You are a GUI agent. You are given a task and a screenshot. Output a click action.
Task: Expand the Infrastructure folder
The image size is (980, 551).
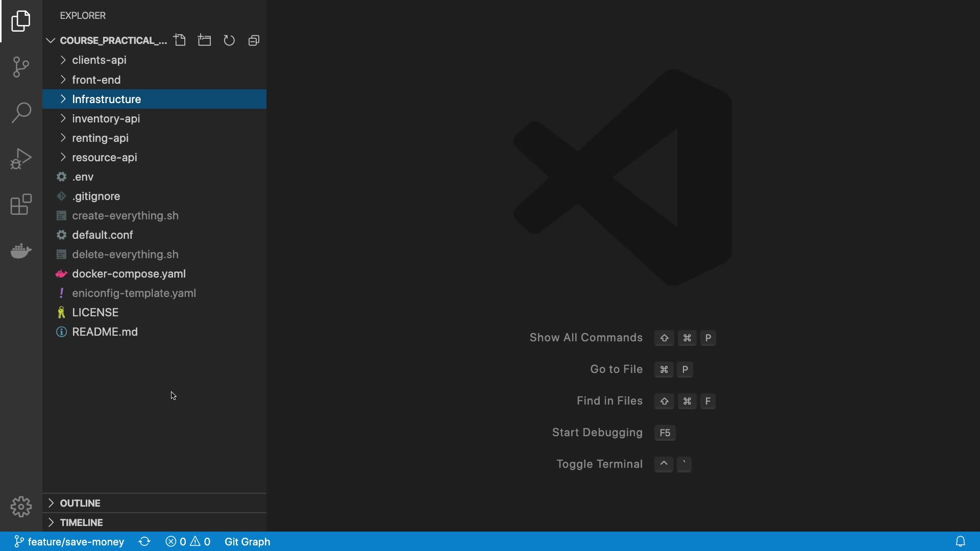coord(106,99)
